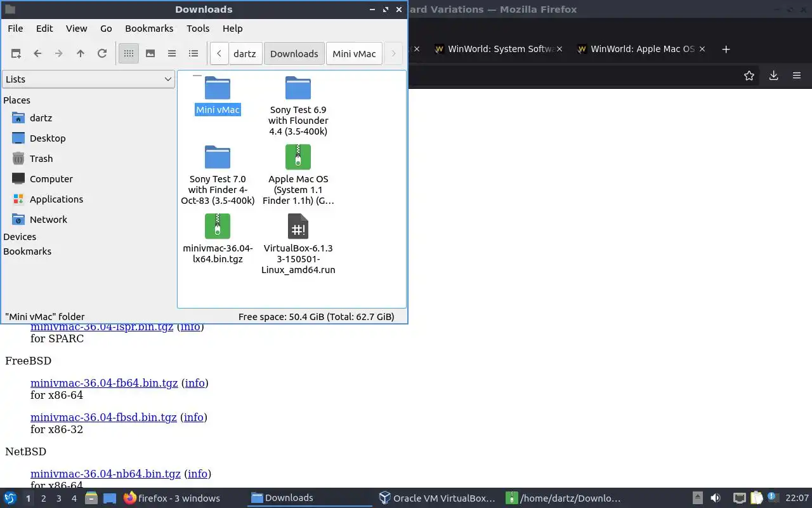Open minivmac-36.04-nb64.bin.tgz download link
The height and width of the screenshot is (508, 812).
coord(105,474)
